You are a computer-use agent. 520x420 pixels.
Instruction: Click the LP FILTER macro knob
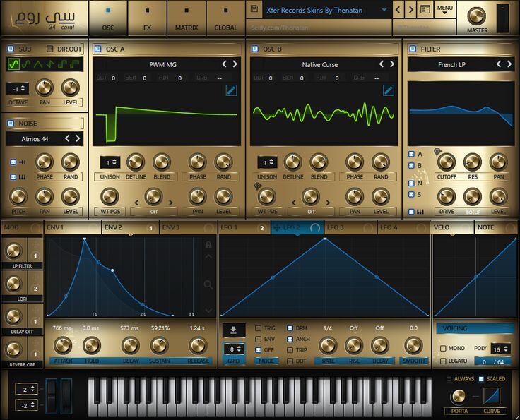[x=13, y=251]
